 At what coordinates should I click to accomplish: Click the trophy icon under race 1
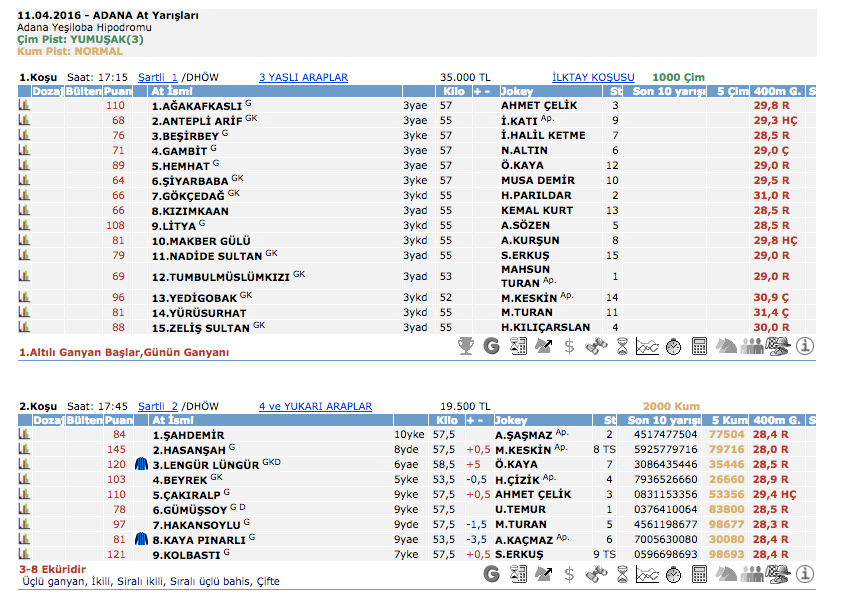point(465,346)
